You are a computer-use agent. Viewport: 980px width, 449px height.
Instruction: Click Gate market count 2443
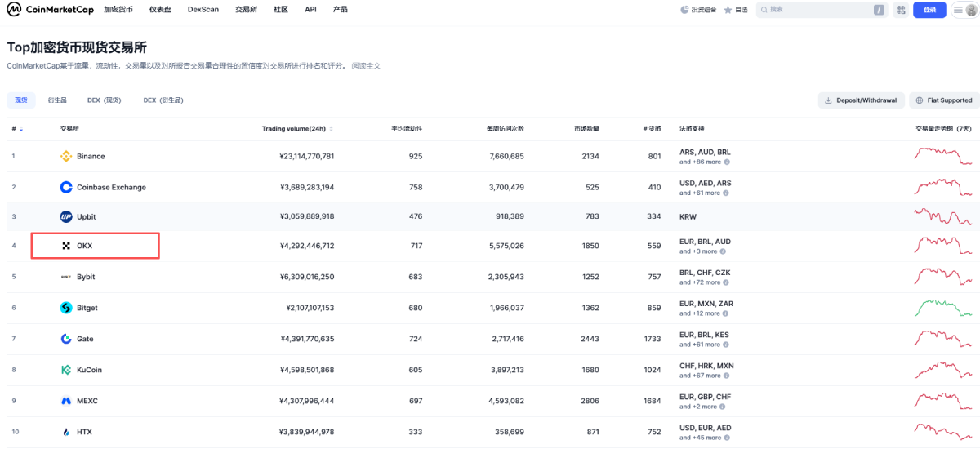point(590,339)
